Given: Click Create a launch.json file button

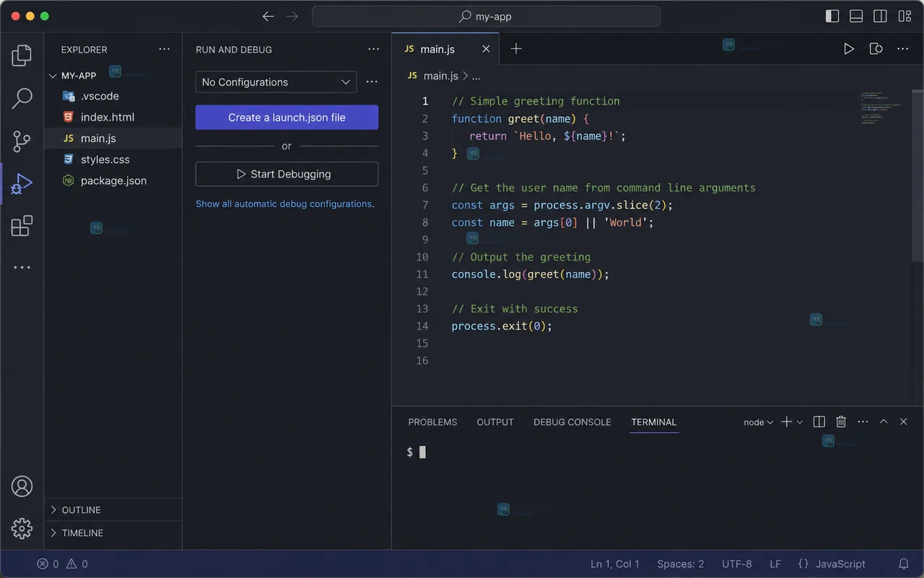Looking at the screenshot, I should coord(287,118).
